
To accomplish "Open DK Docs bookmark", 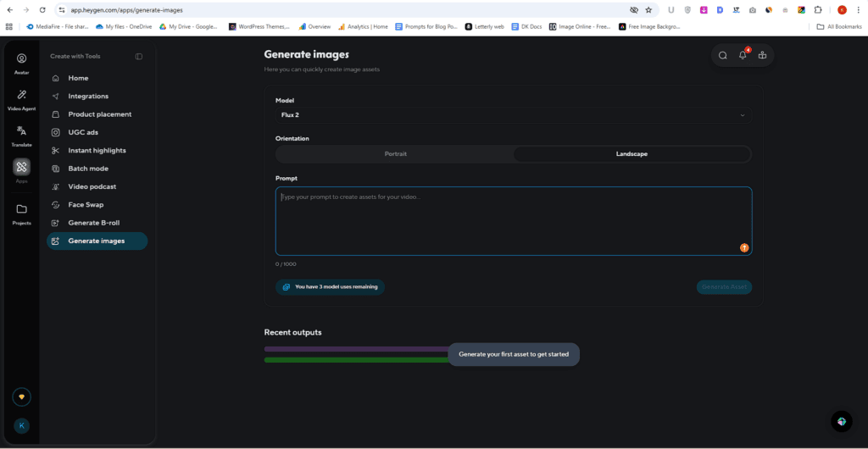I will (x=526, y=26).
